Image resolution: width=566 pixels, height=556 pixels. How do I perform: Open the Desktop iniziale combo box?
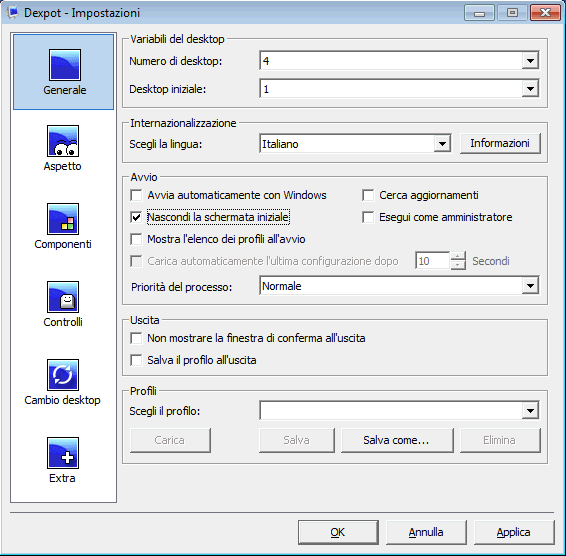[x=399, y=89]
